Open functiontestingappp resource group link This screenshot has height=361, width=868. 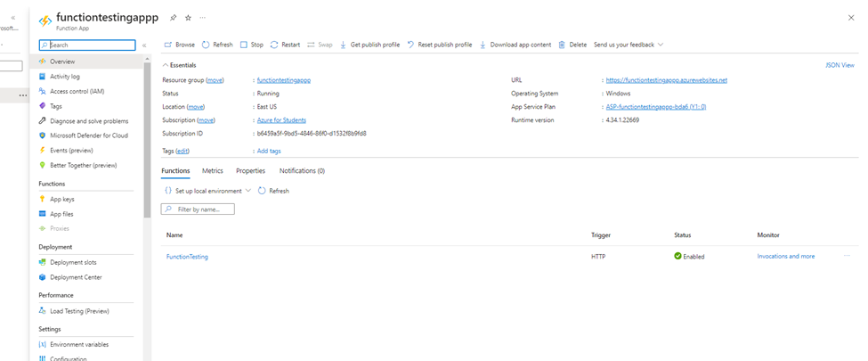click(x=284, y=80)
